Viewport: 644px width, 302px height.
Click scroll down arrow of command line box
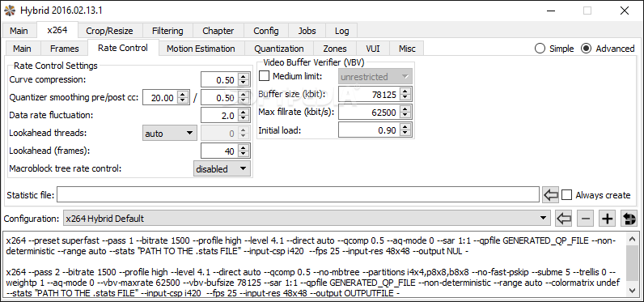click(x=632, y=291)
